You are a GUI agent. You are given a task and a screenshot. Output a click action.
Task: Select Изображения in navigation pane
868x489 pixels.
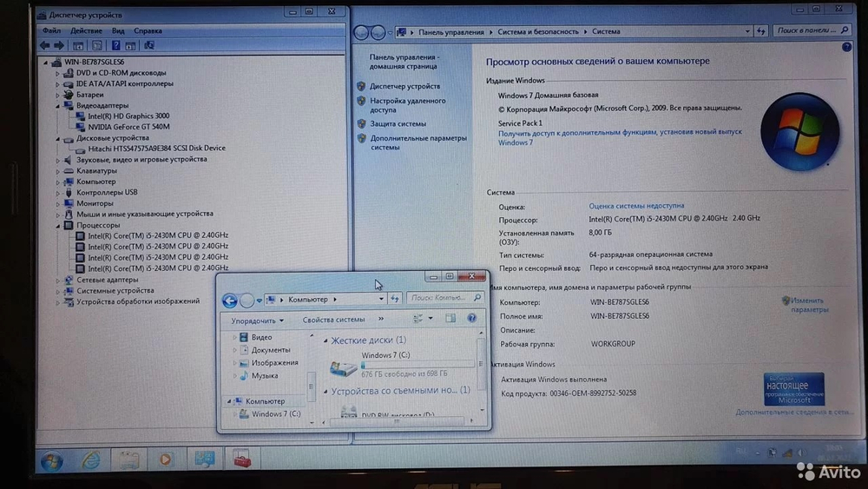point(274,363)
